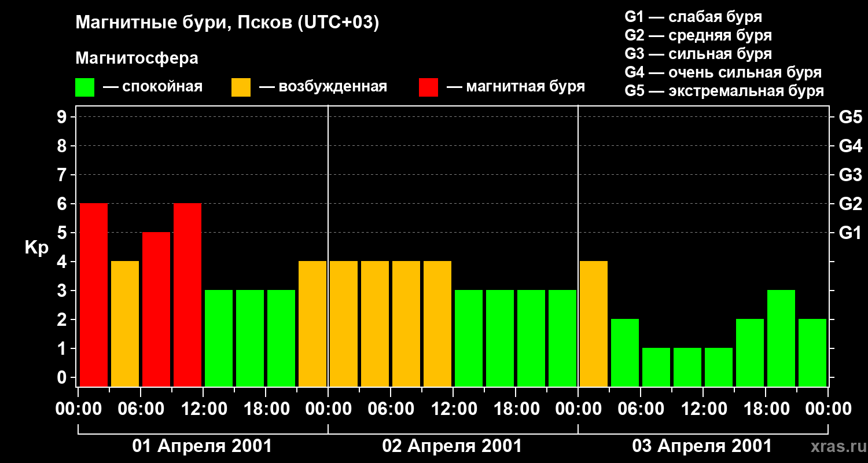Click the 'G5 — экстремальная буря' legend line

pyautogui.click(x=724, y=91)
